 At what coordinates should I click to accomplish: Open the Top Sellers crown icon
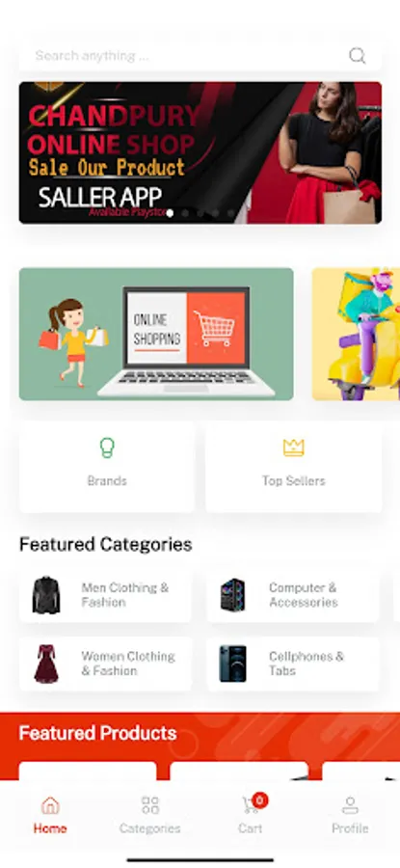click(293, 448)
